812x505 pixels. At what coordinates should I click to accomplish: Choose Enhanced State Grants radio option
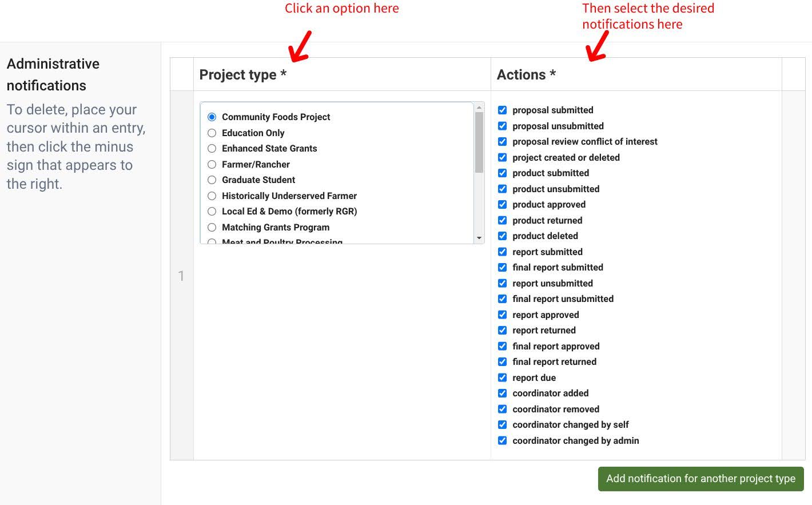coord(212,149)
